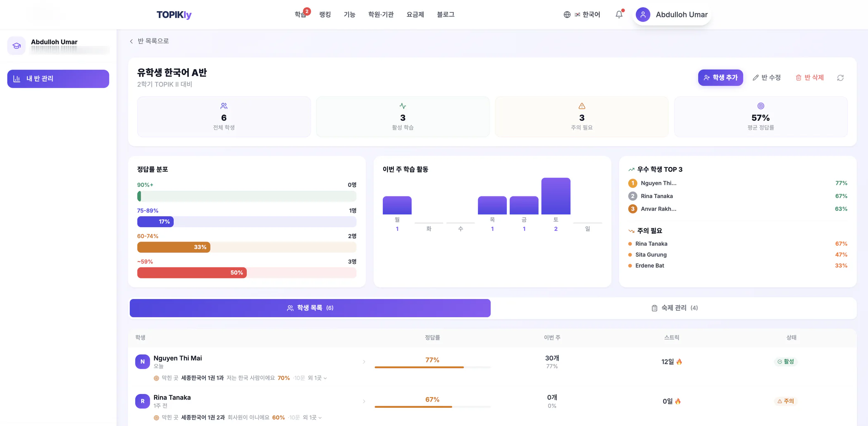Go back via 반 목록으로 link
Screen dimensions: 868x426
click(x=149, y=41)
